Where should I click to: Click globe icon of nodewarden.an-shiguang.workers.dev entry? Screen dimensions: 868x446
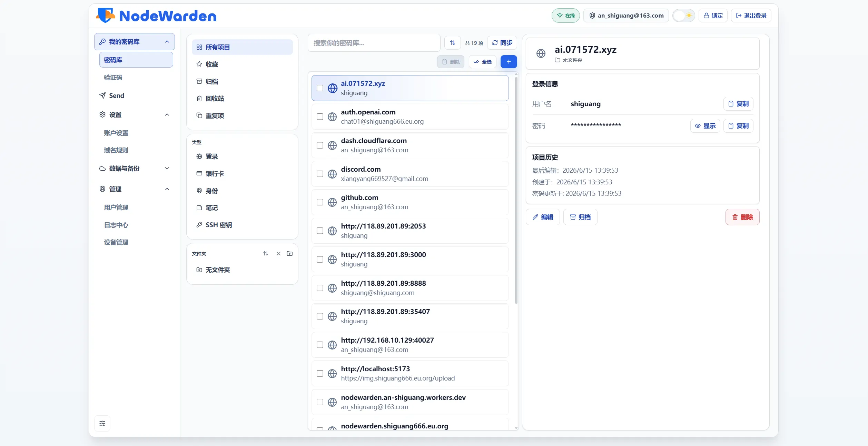332,402
